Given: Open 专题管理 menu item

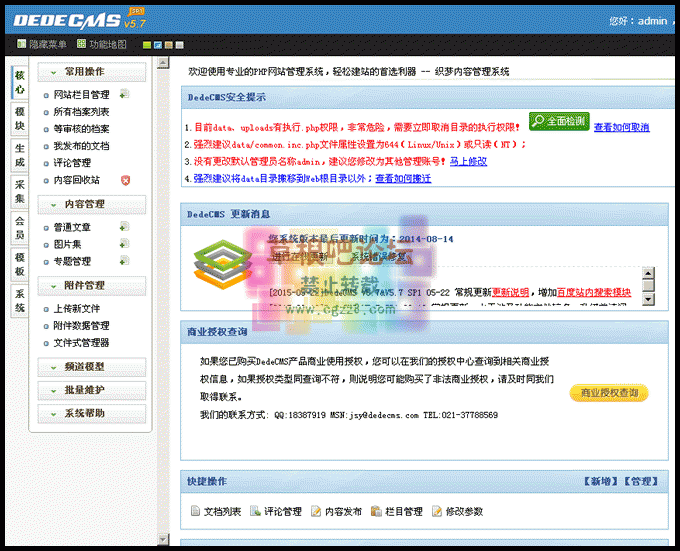Looking at the screenshot, I should pos(72,261).
